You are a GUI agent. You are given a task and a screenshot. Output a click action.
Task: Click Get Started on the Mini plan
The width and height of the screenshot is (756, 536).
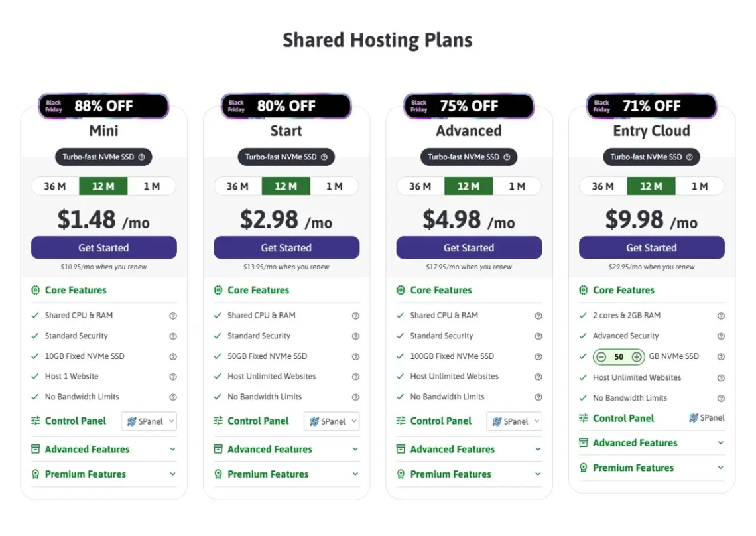coord(103,247)
